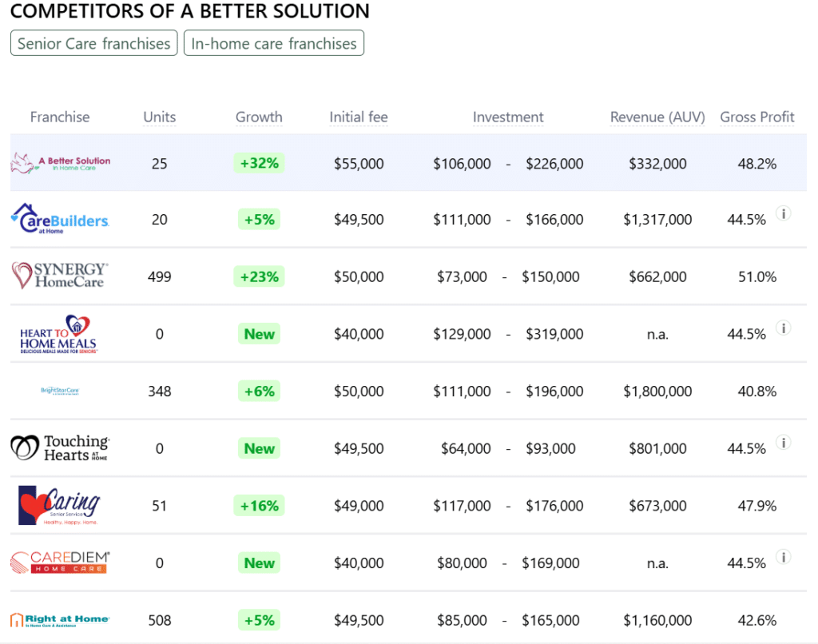Click New badge in CareDiem row
Viewport: 818px width, 644px height.
(x=260, y=563)
